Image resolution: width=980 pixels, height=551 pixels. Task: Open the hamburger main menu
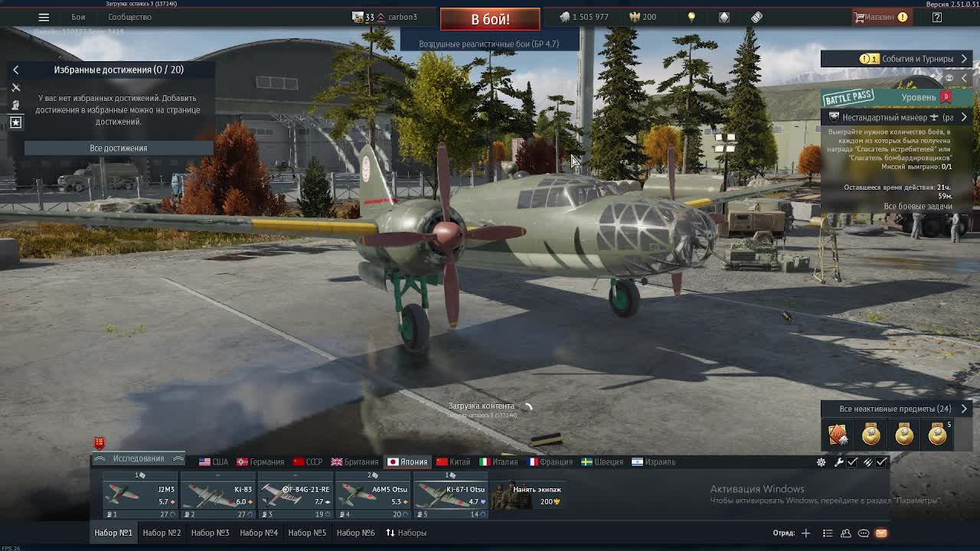pos(44,17)
